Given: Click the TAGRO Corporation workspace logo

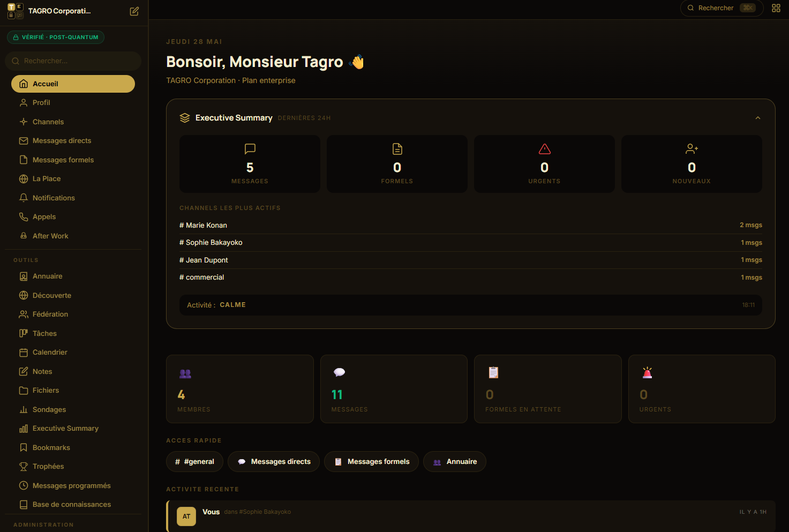Looking at the screenshot, I should point(16,11).
